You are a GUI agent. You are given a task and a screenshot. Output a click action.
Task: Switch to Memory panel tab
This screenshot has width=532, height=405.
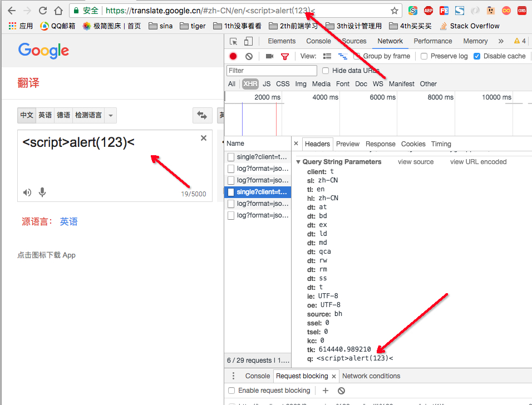475,41
